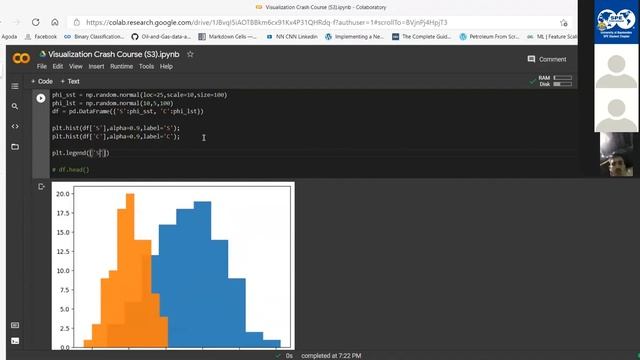Go to the browser home page
The height and width of the screenshot is (360, 640).
55,22
